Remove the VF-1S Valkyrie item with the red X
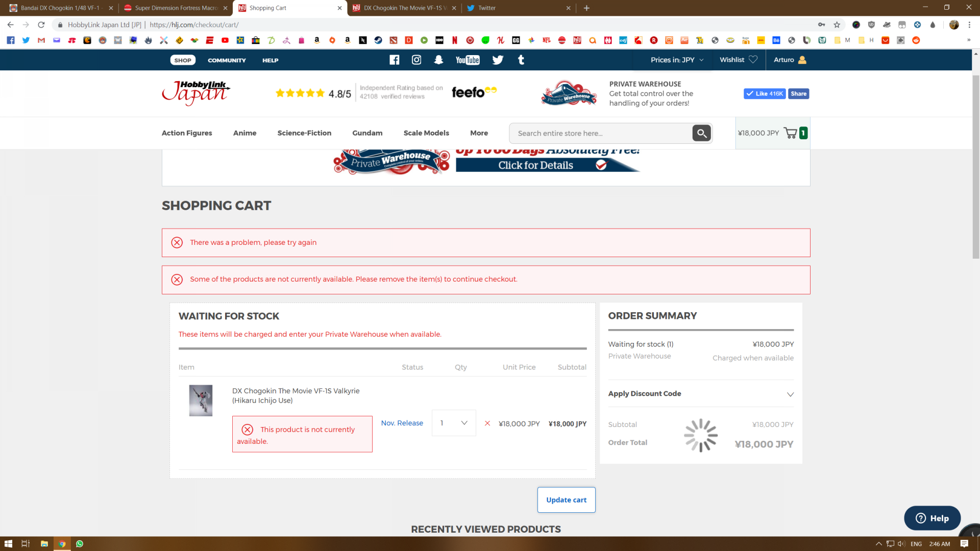Image resolution: width=980 pixels, height=551 pixels. pyautogui.click(x=487, y=423)
